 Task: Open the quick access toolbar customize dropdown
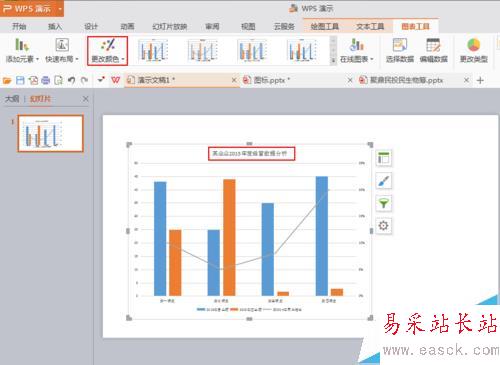pos(101,80)
